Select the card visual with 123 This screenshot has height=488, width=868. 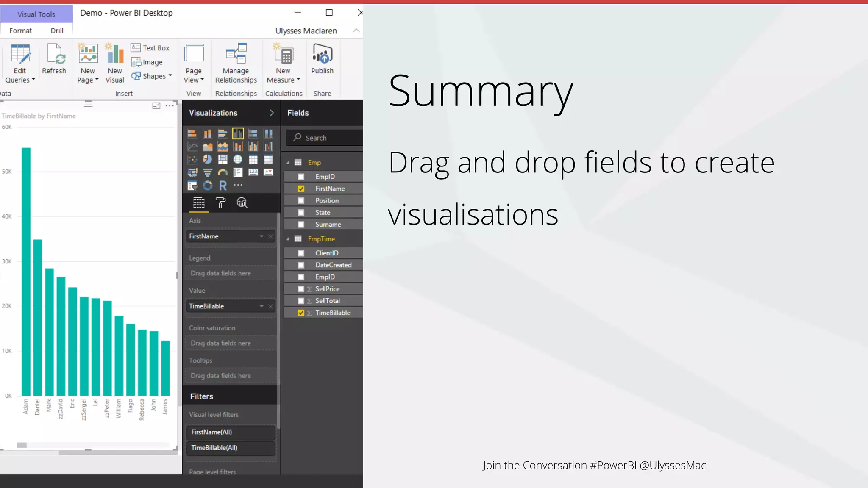coord(253,172)
